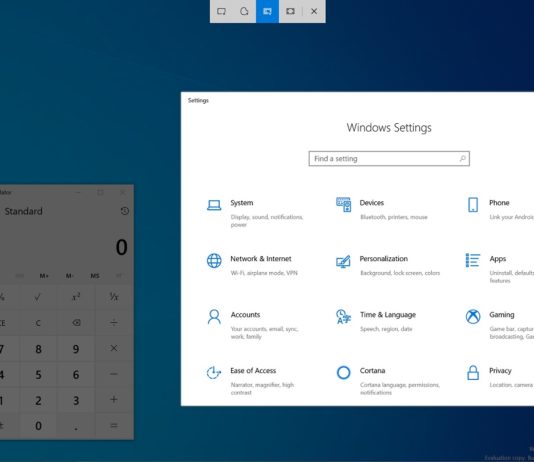Click the 9 key in Calculator
This screenshot has width=534, height=462.
76,349
